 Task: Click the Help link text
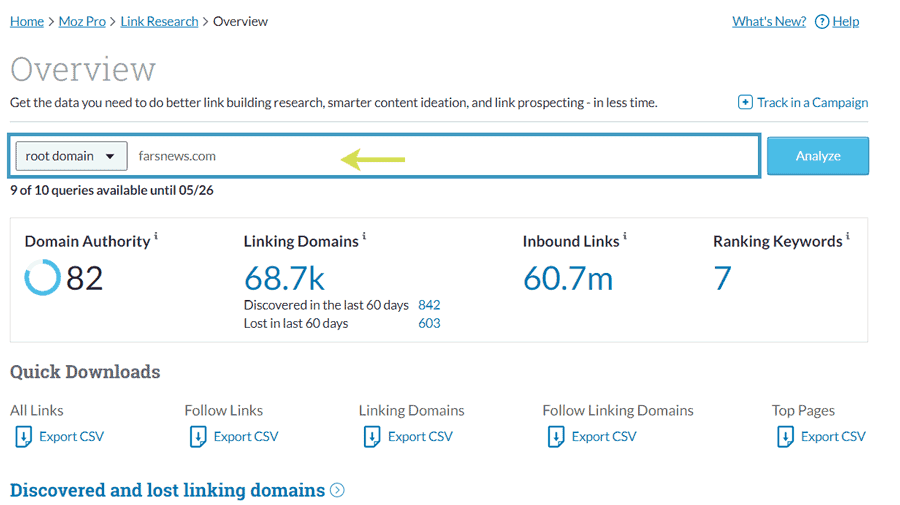[846, 22]
